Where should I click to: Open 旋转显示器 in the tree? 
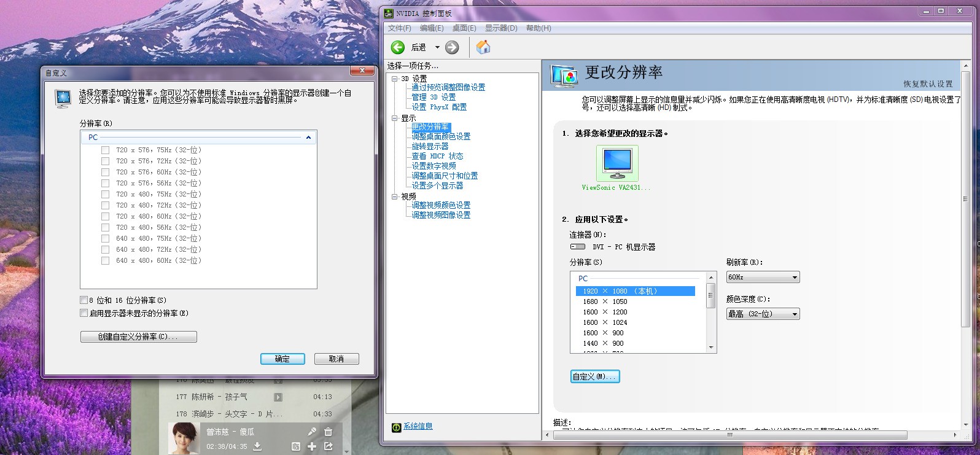tap(430, 147)
